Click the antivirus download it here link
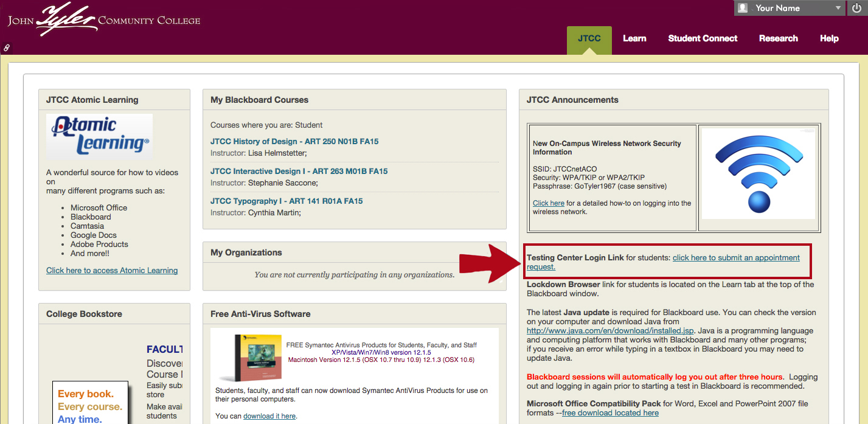 point(269,416)
